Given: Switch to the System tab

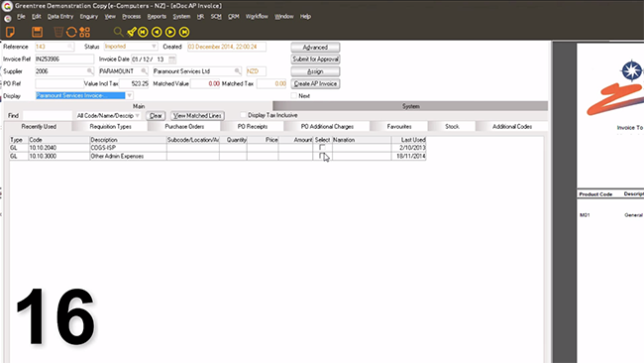Looking at the screenshot, I should (410, 106).
